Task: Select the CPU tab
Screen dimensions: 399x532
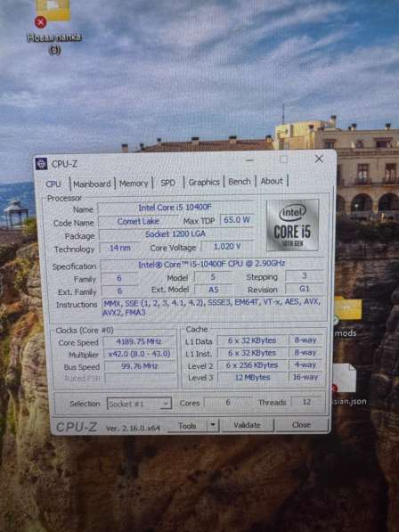Action: coord(53,184)
